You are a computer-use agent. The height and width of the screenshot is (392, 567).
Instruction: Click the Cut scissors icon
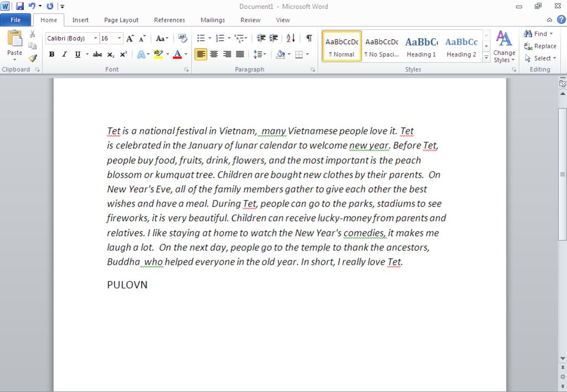[x=33, y=34]
